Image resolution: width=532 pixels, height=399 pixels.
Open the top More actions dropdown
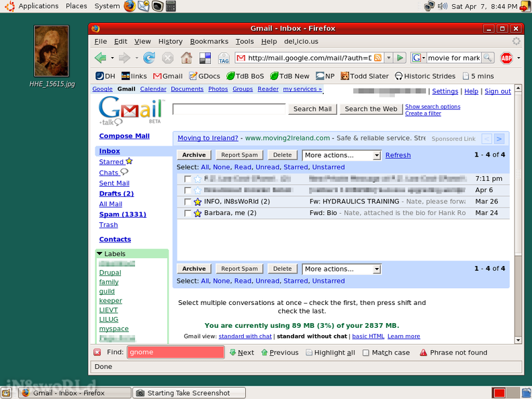(342, 155)
